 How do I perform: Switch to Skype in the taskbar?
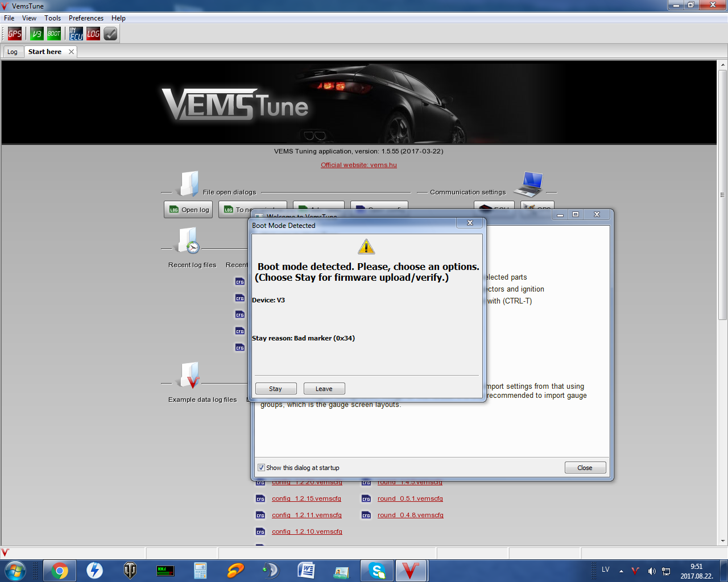pos(377,570)
